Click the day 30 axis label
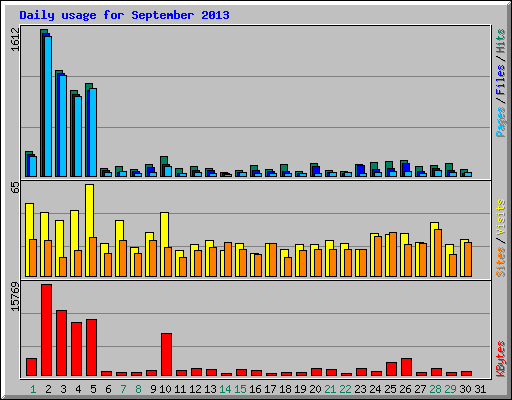This screenshot has width=512, height=400. [x=465, y=389]
